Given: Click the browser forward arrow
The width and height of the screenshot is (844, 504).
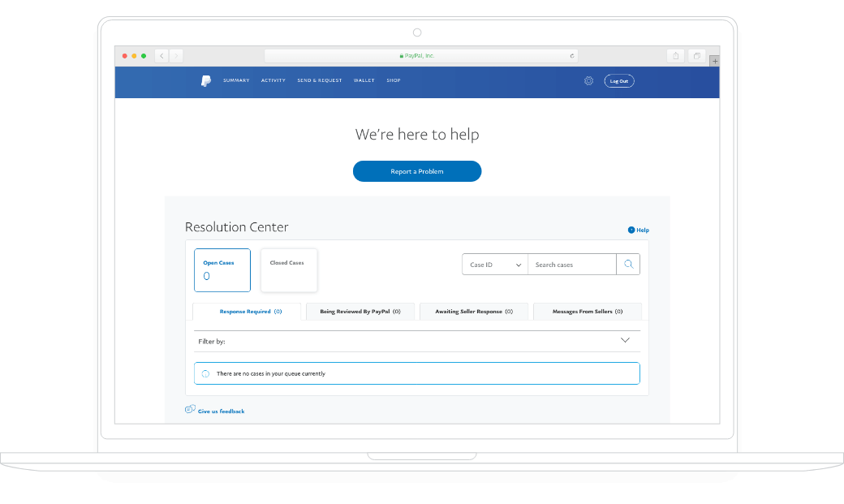Looking at the screenshot, I should (x=176, y=55).
